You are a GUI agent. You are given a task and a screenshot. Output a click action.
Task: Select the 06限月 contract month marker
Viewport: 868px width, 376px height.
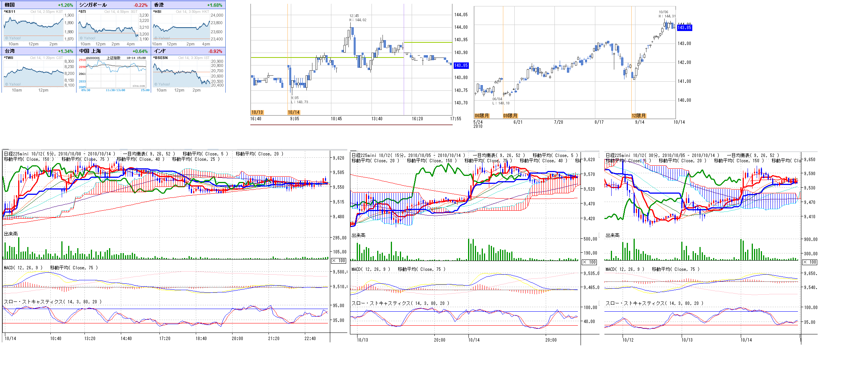pos(482,116)
